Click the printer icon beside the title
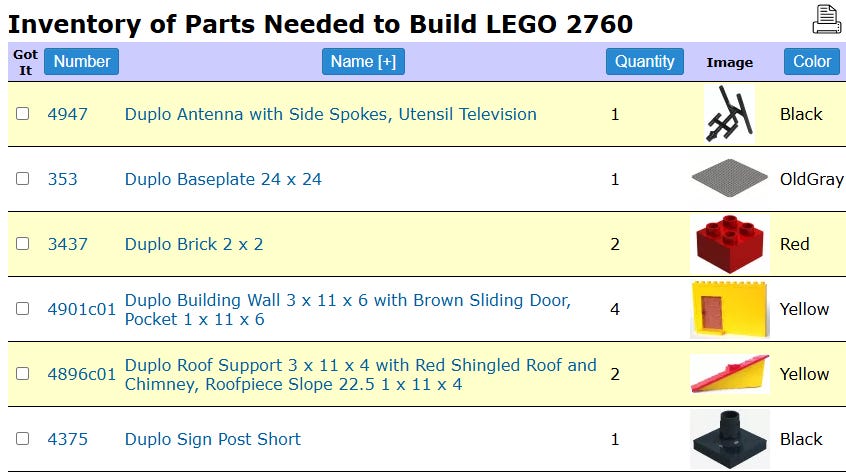The width and height of the screenshot is (846, 475). [826, 19]
